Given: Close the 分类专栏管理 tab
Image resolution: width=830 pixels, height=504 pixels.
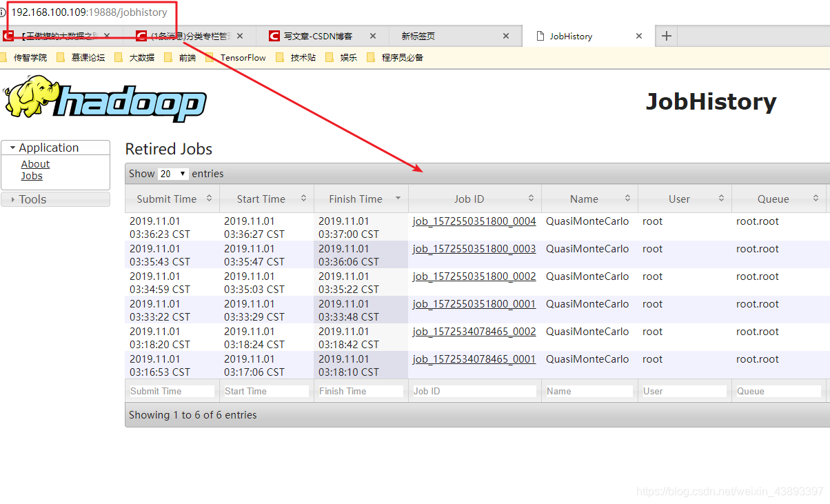Looking at the screenshot, I should [240, 36].
